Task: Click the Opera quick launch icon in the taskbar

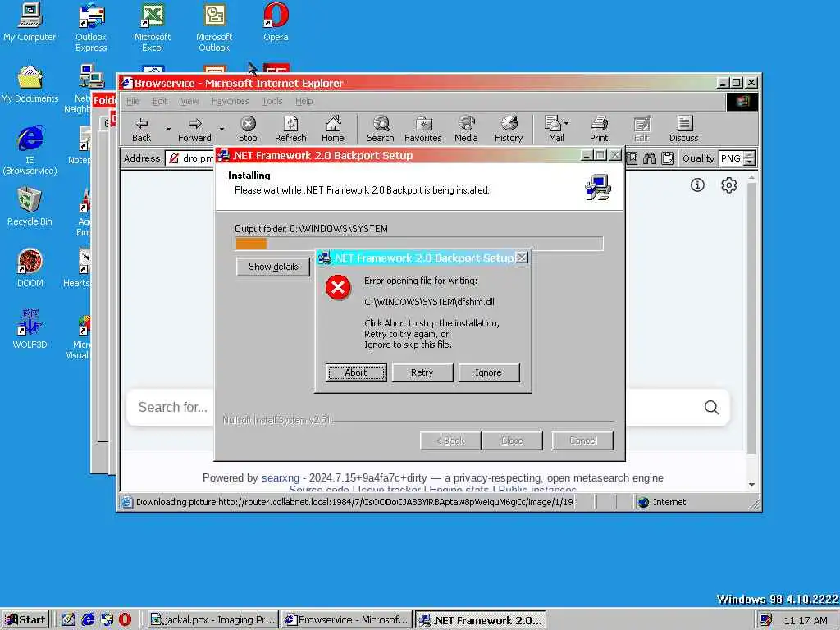Action: [125, 620]
